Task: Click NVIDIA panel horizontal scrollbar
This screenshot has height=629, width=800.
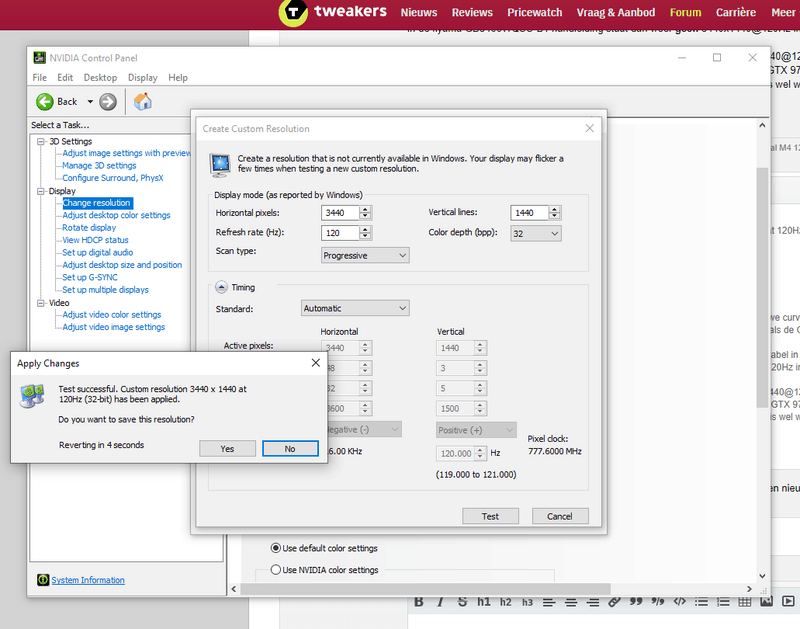Action: (425, 589)
